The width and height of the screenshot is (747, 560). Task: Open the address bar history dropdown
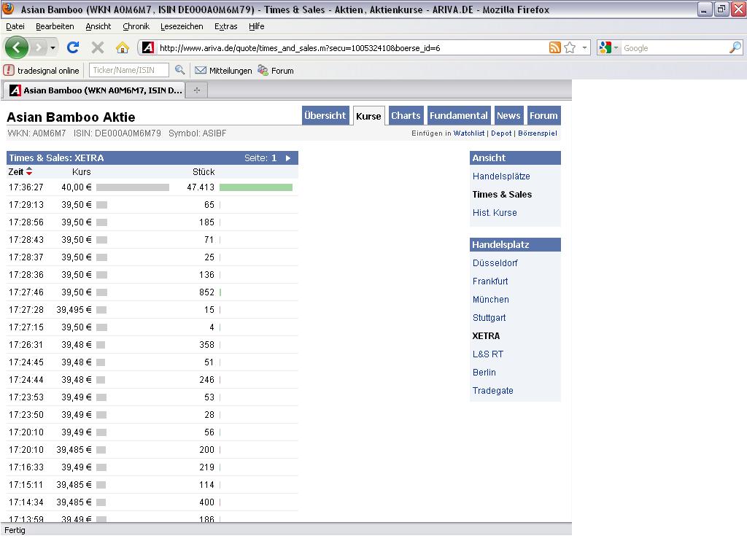click(584, 47)
